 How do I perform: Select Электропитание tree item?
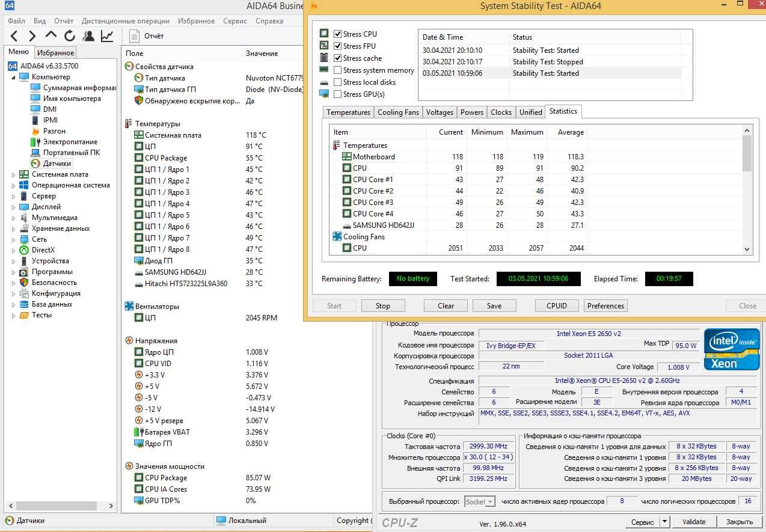[70, 142]
